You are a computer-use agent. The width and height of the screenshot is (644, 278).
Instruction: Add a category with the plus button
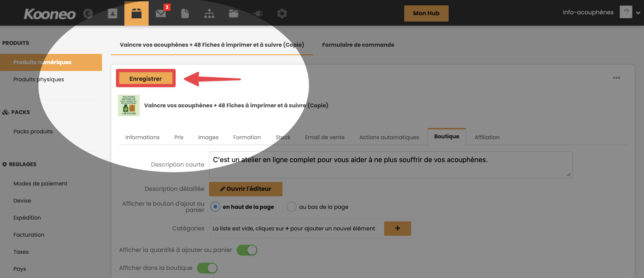pyautogui.click(x=397, y=228)
